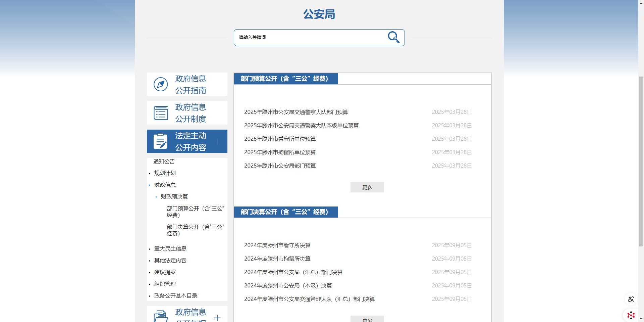The image size is (644, 322).
Task: Select 部门决算公开（含"三公"经费）in the sidebar
Action: [x=195, y=230]
